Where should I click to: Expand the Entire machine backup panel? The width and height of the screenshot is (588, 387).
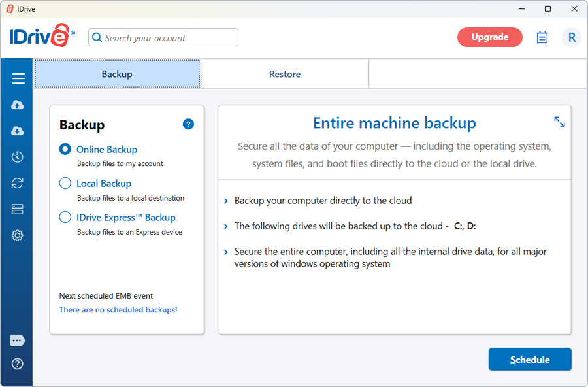tap(559, 122)
